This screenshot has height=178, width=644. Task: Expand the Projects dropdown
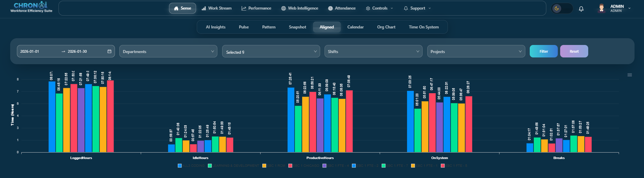[x=476, y=51]
